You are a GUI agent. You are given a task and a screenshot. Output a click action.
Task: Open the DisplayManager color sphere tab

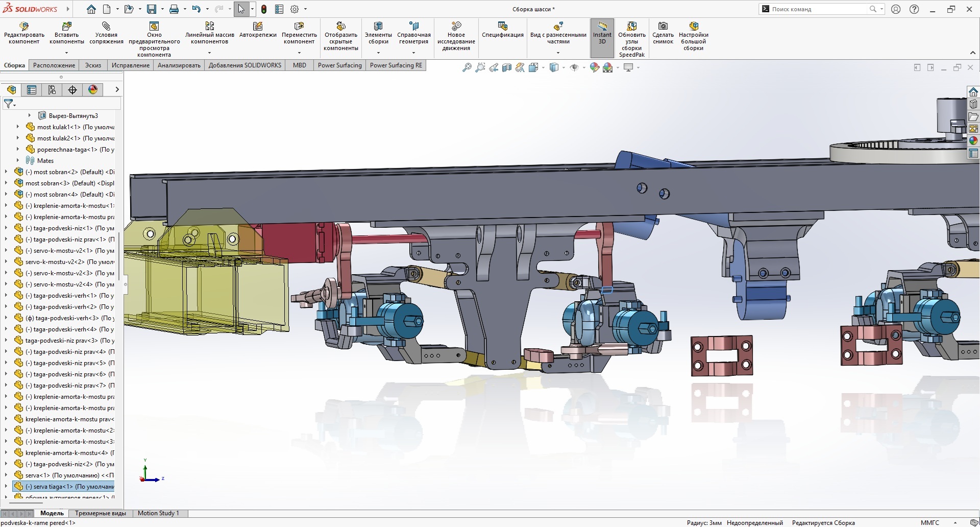click(93, 90)
